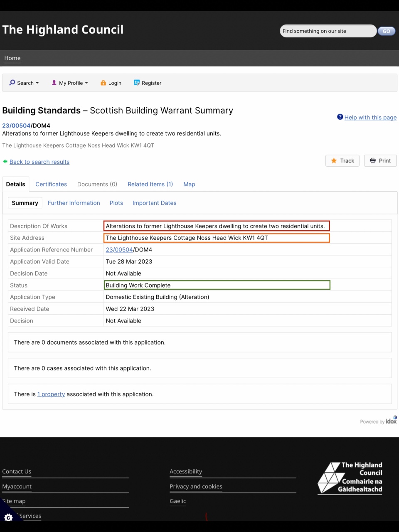Image resolution: width=399 pixels, height=532 pixels.
Task: Open the Further Information sub-tab
Action: click(x=74, y=203)
